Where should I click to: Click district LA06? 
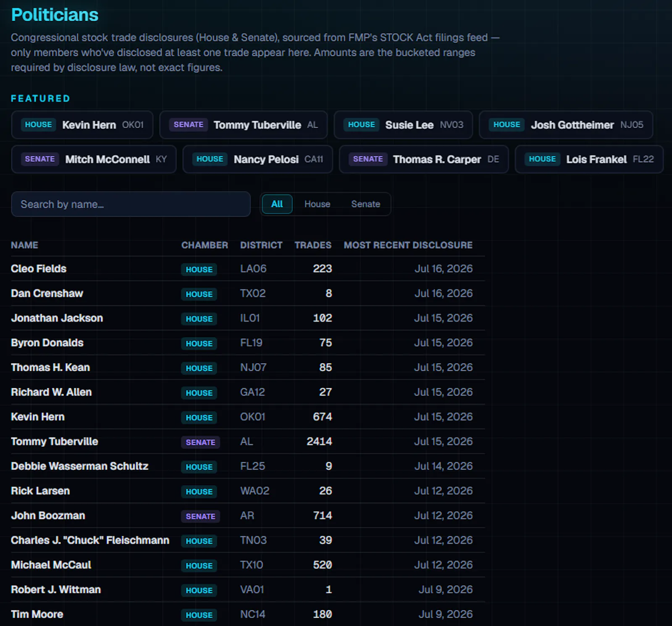[x=253, y=269]
